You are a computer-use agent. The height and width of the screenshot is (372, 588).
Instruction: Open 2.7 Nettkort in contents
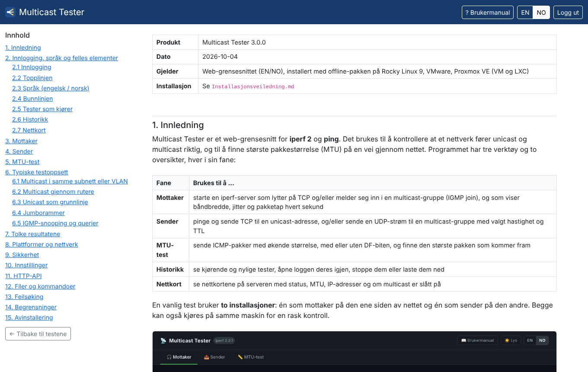(x=29, y=130)
